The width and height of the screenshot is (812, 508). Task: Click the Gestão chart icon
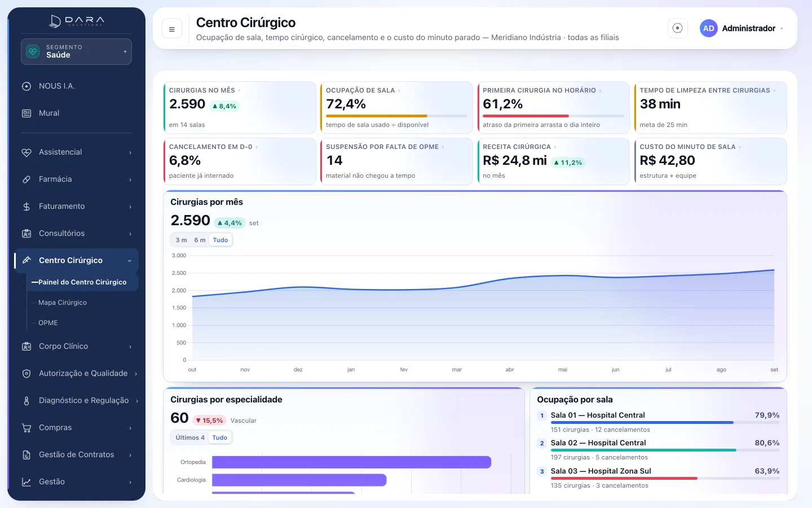[x=27, y=482]
